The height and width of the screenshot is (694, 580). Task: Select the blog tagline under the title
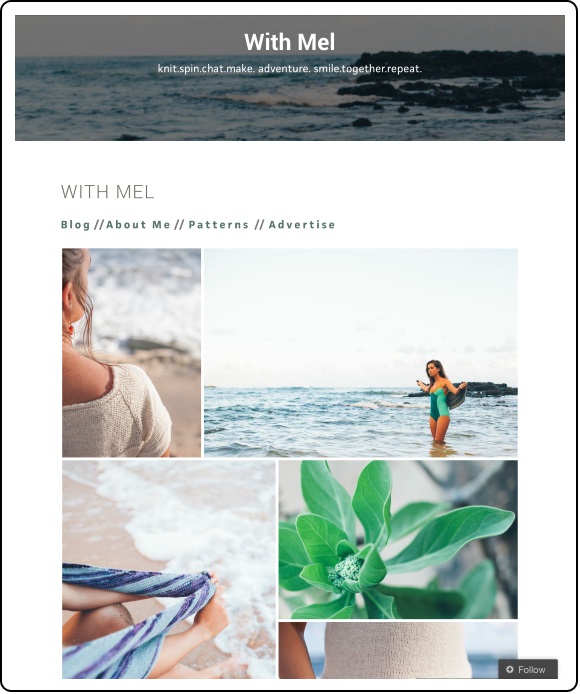[x=290, y=69]
